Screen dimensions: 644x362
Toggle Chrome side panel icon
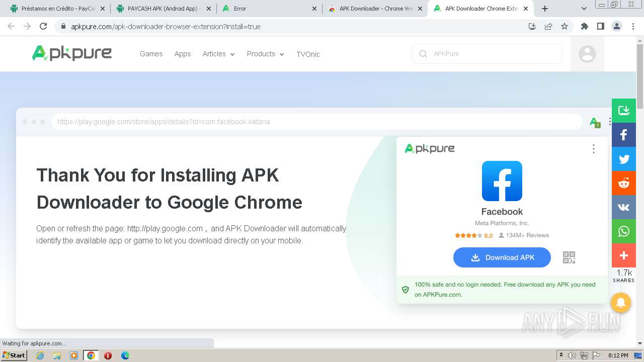click(x=601, y=26)
